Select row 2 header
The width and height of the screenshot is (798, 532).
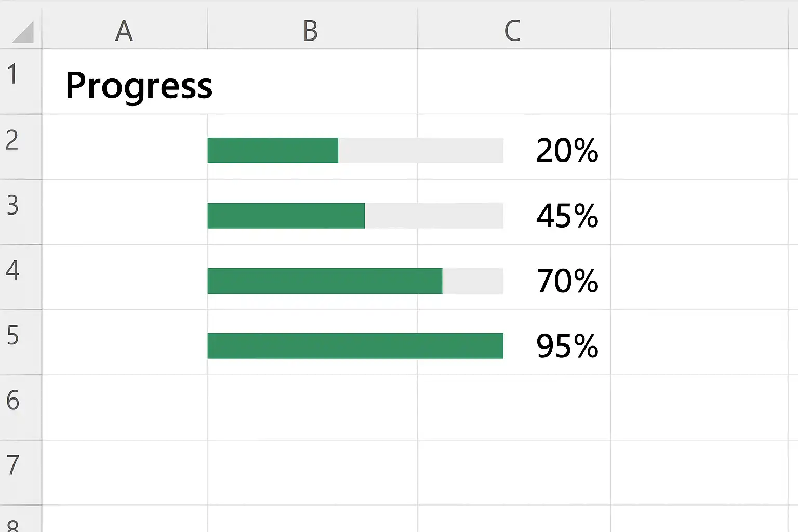coord(12,140)
